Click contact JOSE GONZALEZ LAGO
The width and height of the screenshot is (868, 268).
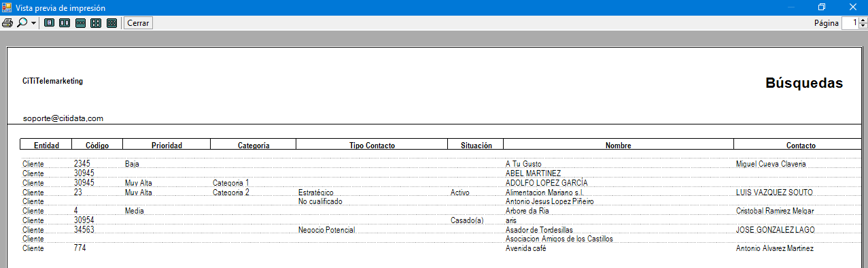(776, 230)
